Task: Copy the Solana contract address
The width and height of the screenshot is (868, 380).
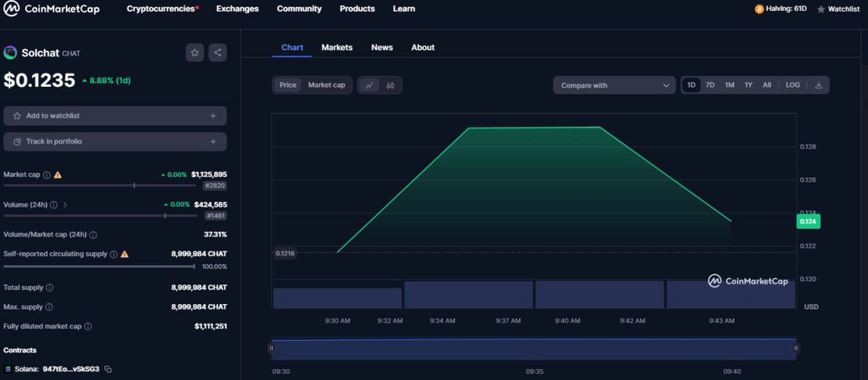Action: tap(109, 369)
